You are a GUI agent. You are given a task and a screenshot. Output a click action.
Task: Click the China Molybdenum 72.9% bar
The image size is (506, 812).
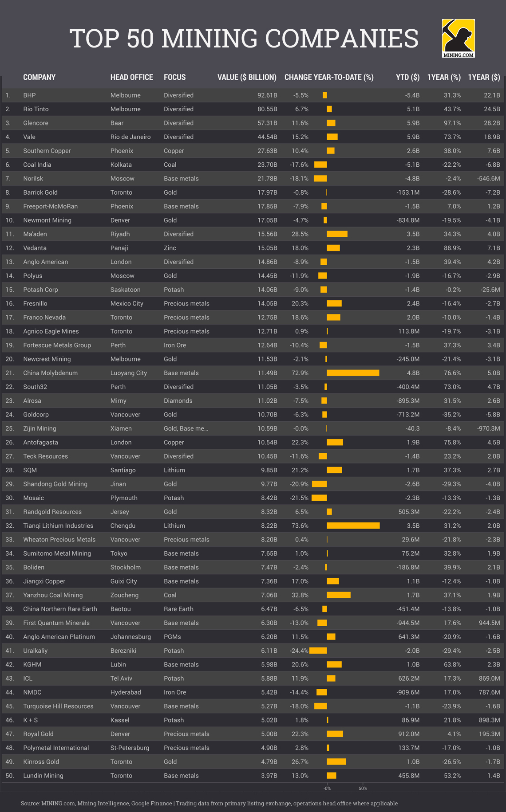tap(353, 373)
